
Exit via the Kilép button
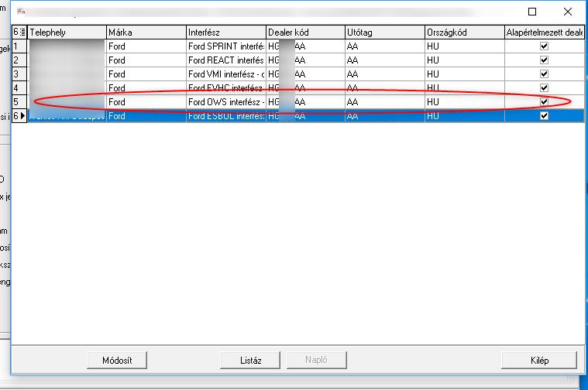click(x=539, y=360)
